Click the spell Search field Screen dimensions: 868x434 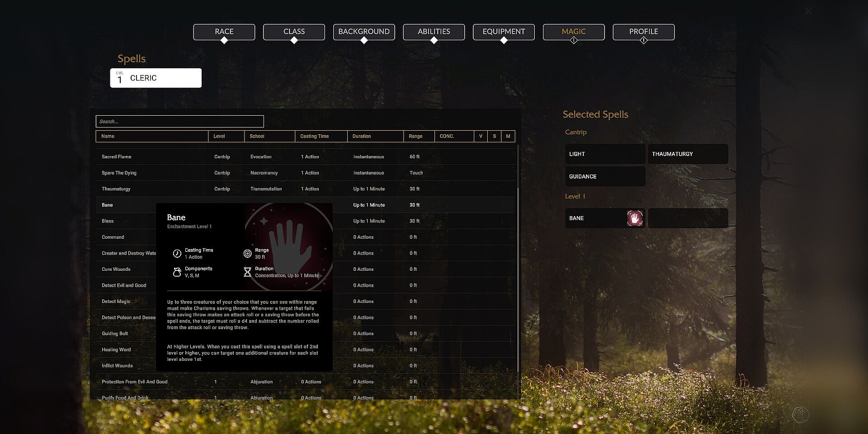coord(180,121)
